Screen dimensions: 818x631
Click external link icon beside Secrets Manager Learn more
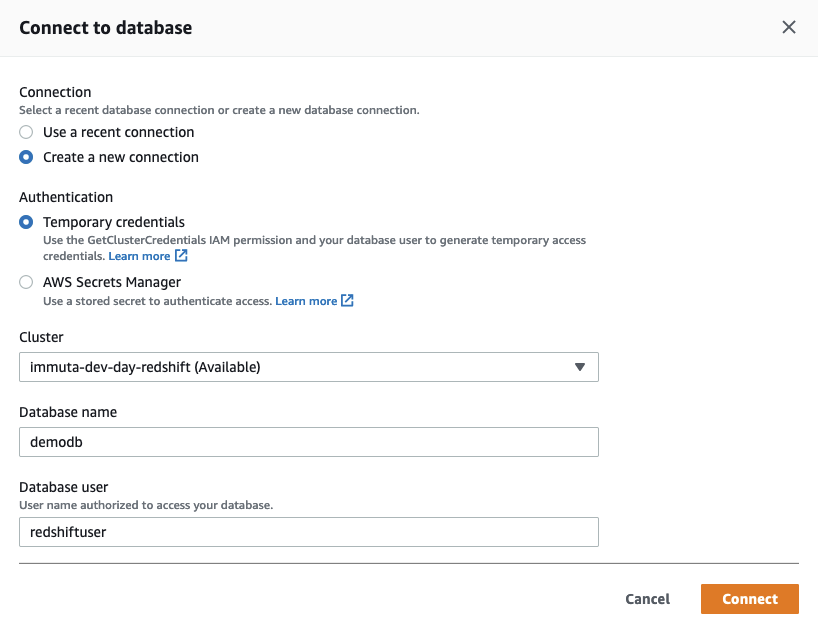pos(347,301)
